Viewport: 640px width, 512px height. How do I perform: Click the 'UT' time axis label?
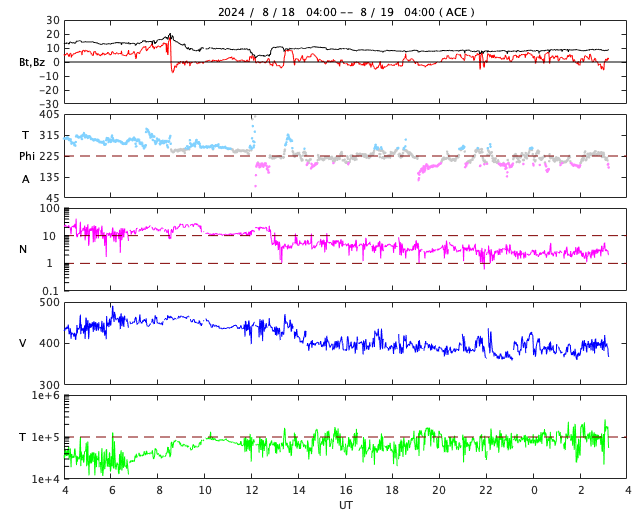pos(346,505)
